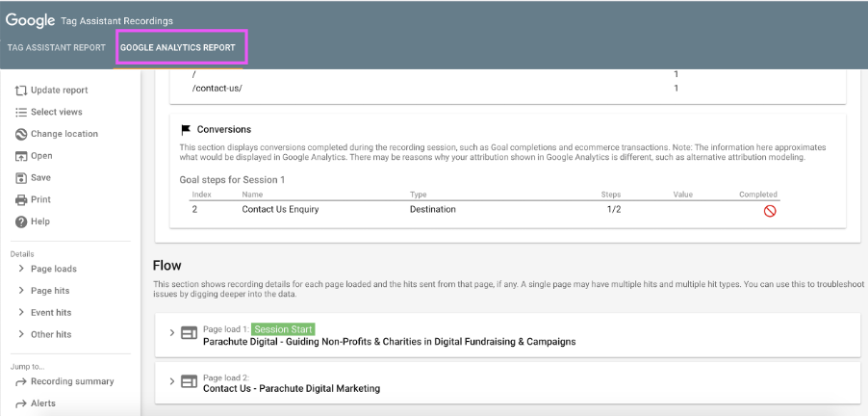868x416 pixels.
Task: Click the Save icon in sidebar
Action: [21, 178]
